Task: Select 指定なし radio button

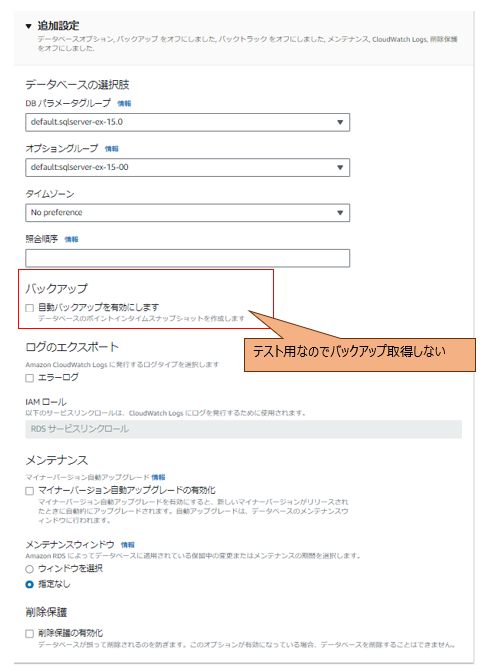Action: click(29, 585)
